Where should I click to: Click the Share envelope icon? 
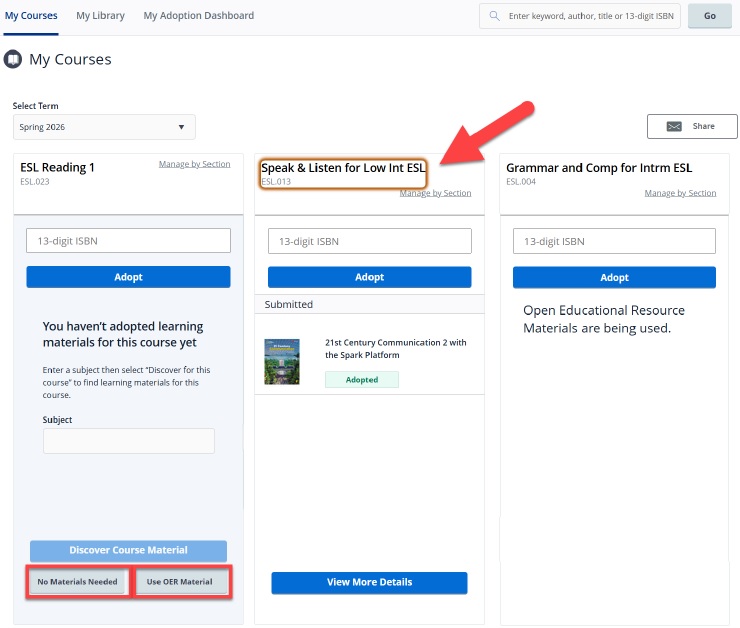pyautogui.click(x=674, y=127)
